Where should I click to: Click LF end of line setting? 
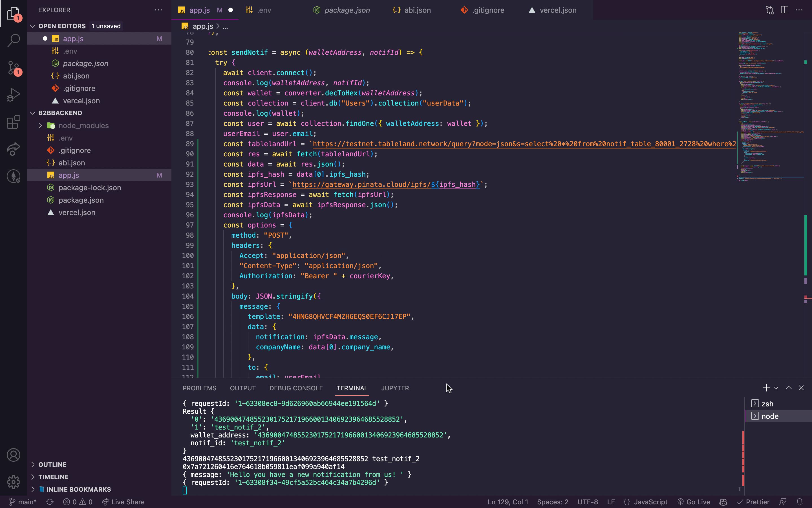click(611, 502)
